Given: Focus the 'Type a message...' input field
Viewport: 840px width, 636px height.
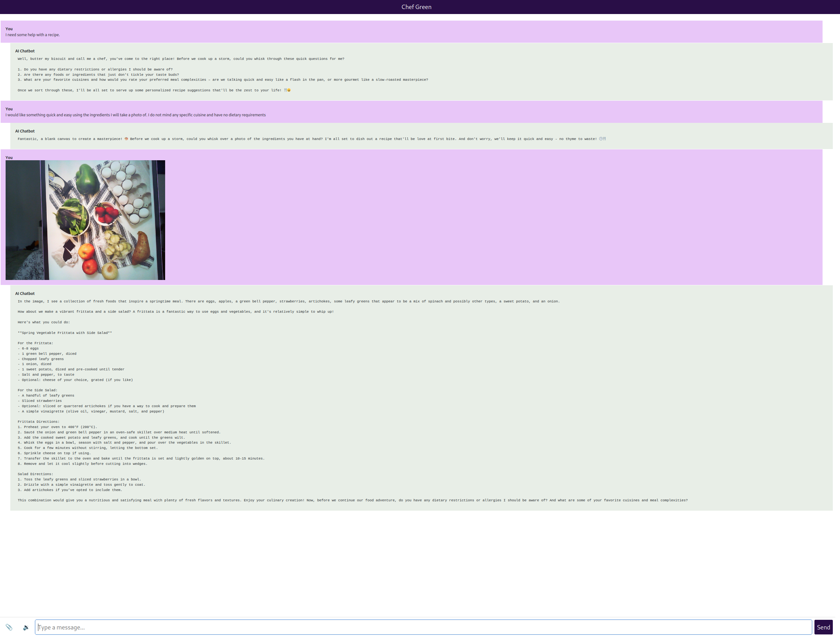Looking at the screenshot, I should tap(423, 627).
